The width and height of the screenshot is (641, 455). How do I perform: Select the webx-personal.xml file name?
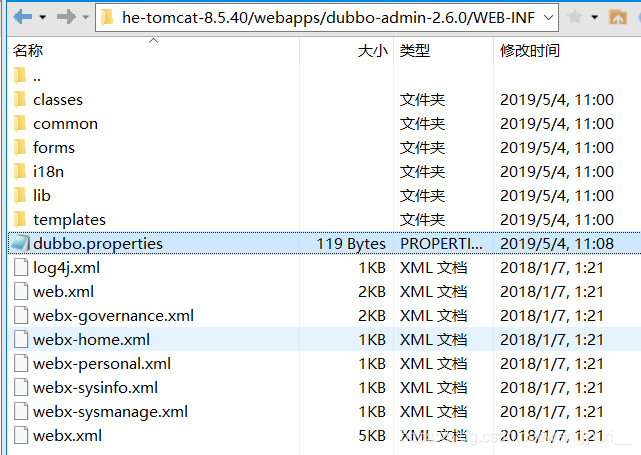(x=102, y=364)
